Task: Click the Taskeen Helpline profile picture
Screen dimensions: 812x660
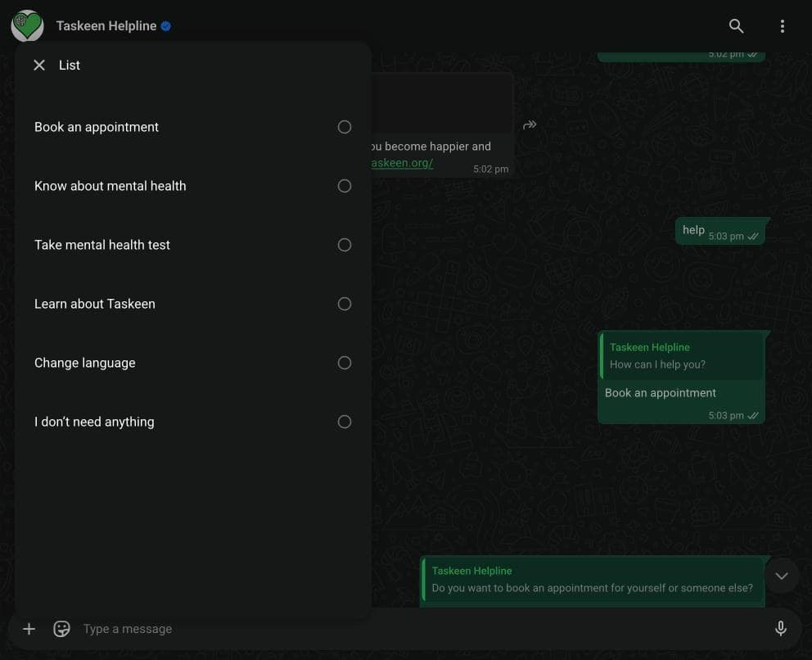Action: tap(28, 26)
